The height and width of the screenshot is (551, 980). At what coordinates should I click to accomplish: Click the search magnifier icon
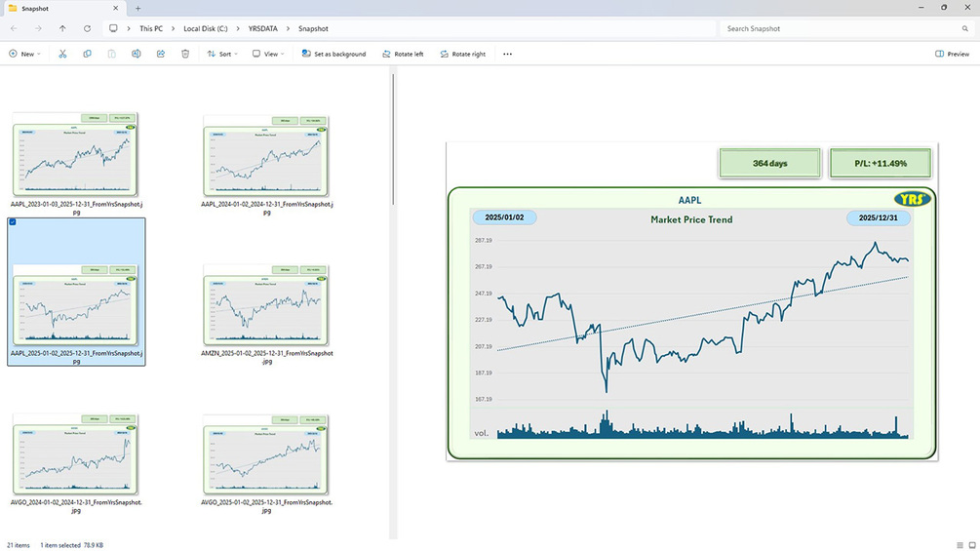pos(965,28)
